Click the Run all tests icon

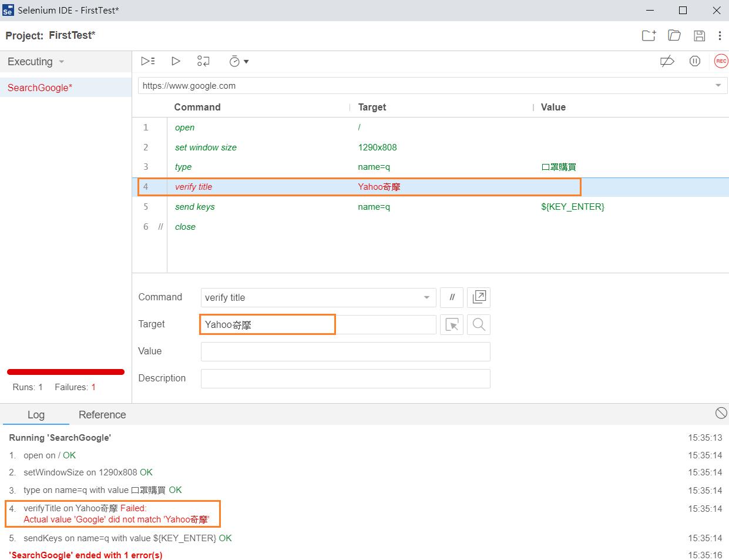point(148,61)
